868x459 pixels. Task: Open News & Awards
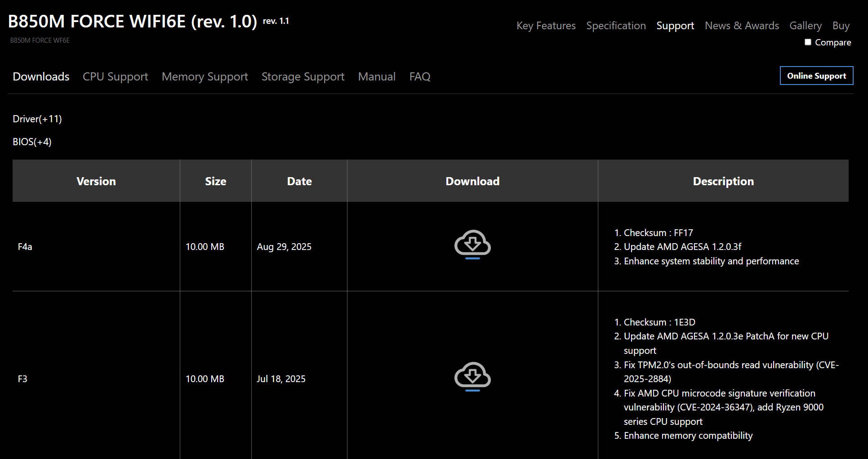(742, 26)
